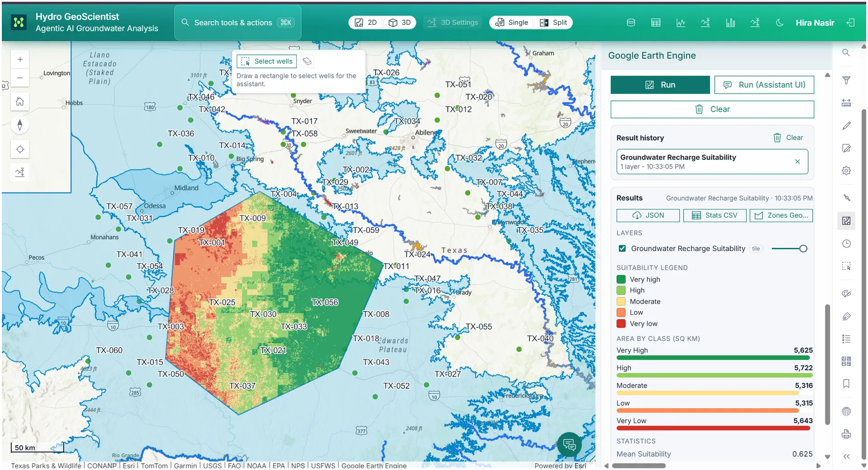The image size is (868, 470).
Task: Open the settings gear in sidebar
Action: point(846,171)
